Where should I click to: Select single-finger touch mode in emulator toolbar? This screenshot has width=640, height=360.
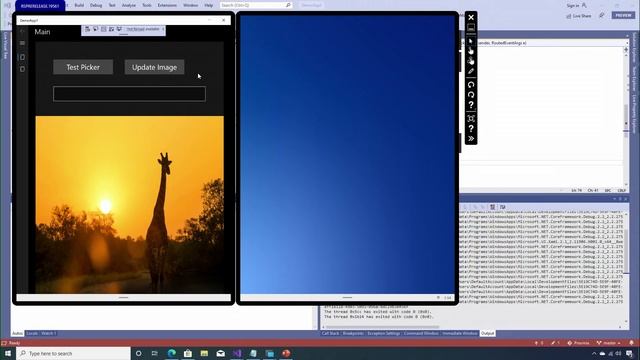471,51
